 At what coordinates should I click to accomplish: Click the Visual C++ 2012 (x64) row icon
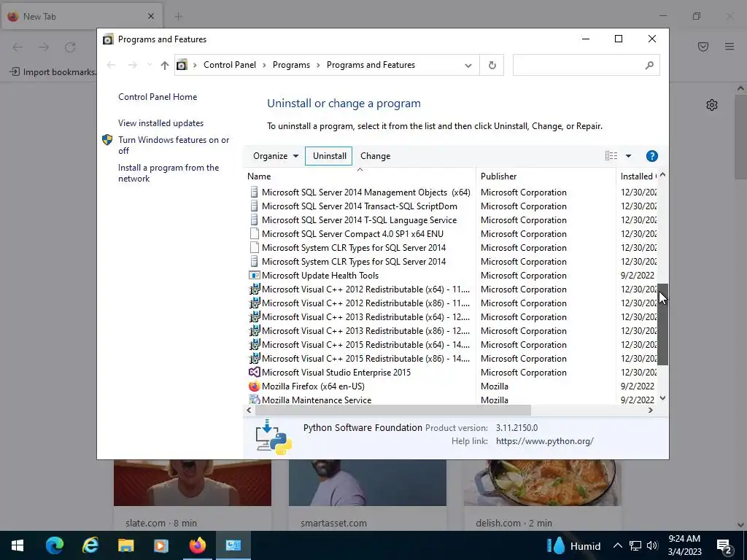tap(255, 289)
